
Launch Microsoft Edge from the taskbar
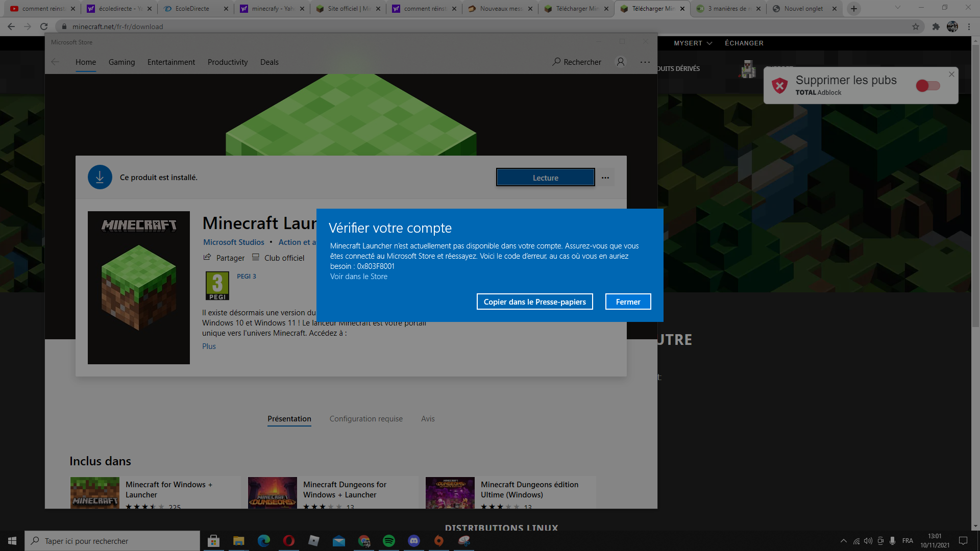[x=264, y=541]
